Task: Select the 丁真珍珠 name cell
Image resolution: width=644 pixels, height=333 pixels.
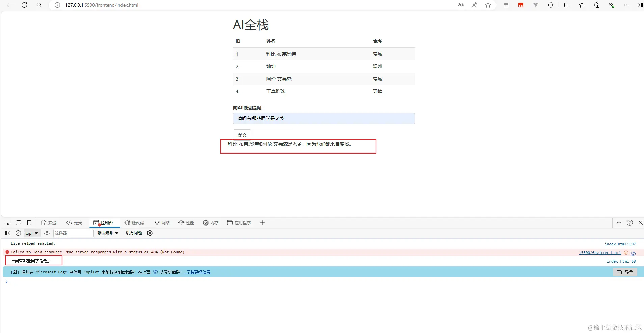Action: 276,91
